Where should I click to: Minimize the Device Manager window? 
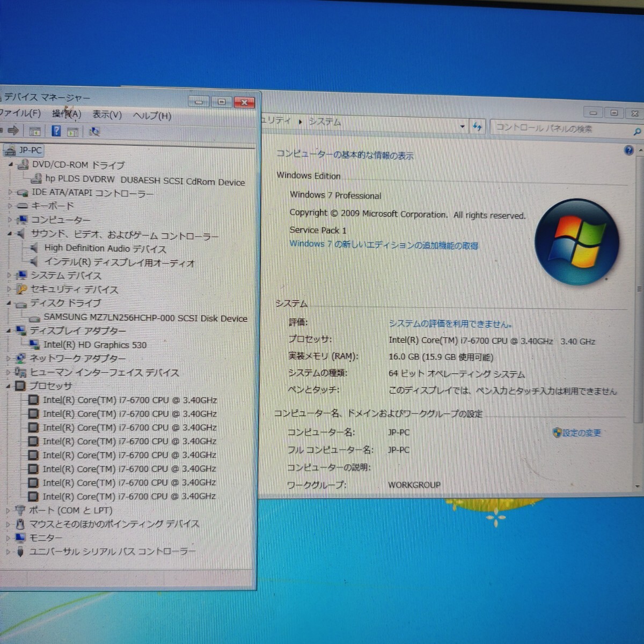click(199, 101)
